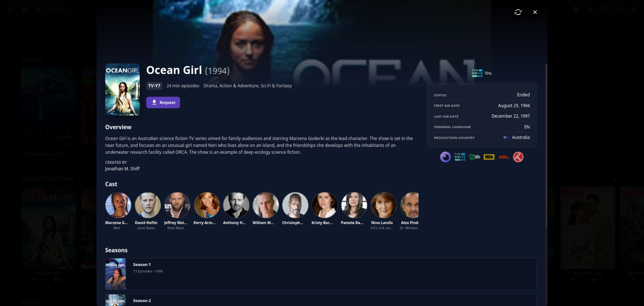This screenshot has height=306, width=644.
Task: Click the 'Australia' production country text
Action: click(521, 137)
